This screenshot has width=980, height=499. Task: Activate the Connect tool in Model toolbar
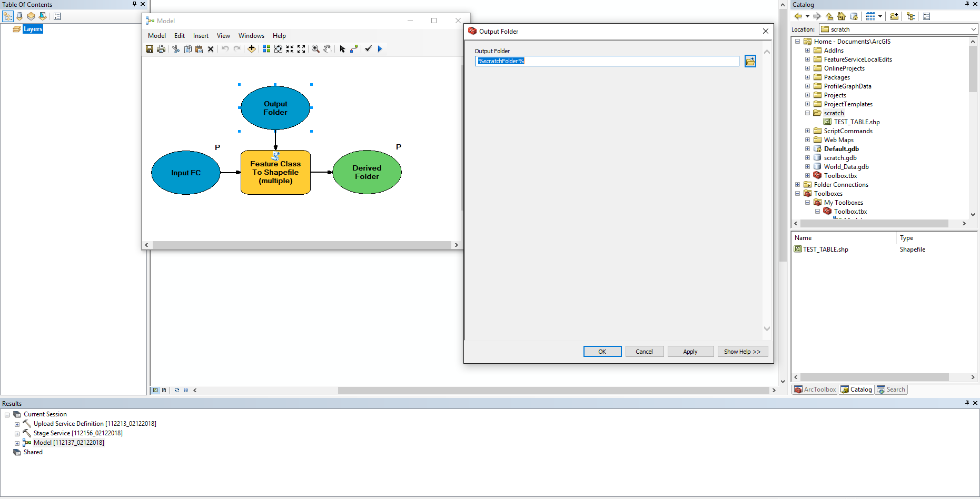tap(354, 49)
